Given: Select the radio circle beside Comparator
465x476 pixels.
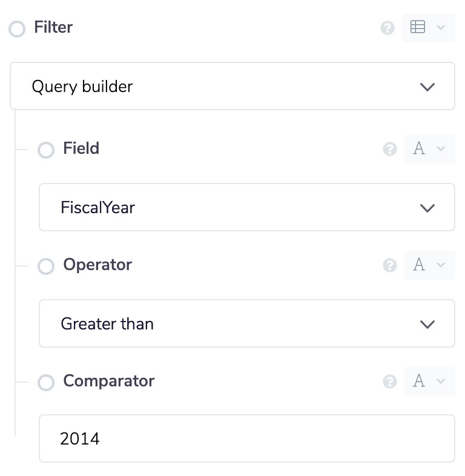Looking at the screenshot, I should [46, 382].
